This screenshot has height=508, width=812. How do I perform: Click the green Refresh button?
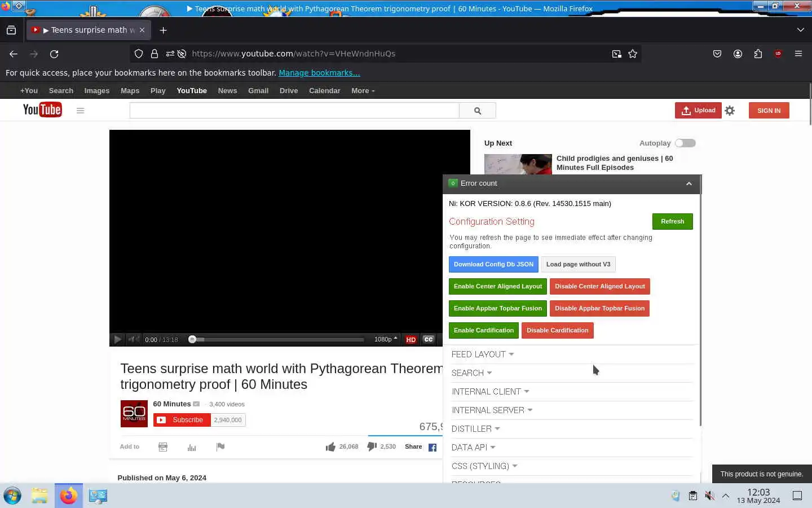tap(672, 221)
